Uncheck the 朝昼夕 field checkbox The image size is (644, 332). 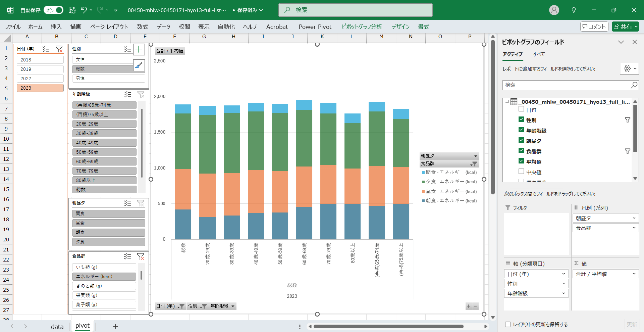coord(521,140)
